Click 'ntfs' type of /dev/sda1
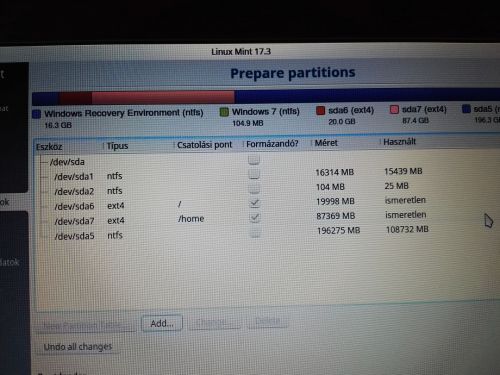The height and width of the screenshot is (375, 500). tap(115, 176)
